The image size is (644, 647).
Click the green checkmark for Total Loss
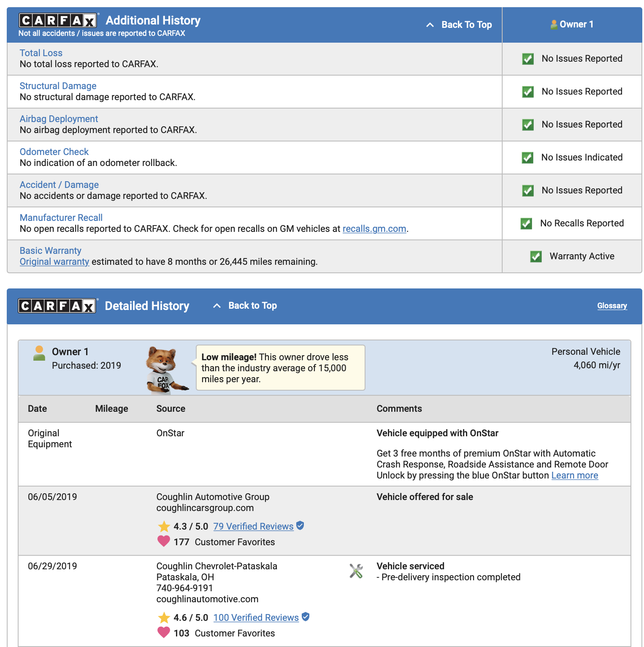tap(528, 59)
